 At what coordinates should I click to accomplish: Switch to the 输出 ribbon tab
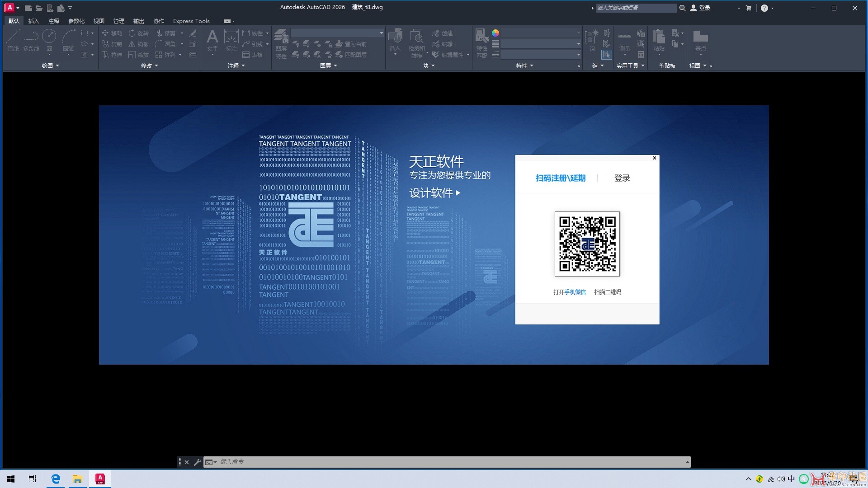[138, 21]
